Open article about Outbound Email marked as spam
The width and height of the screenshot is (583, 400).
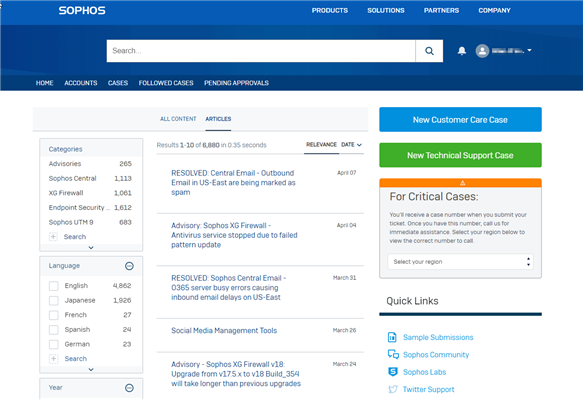point(233,183)
